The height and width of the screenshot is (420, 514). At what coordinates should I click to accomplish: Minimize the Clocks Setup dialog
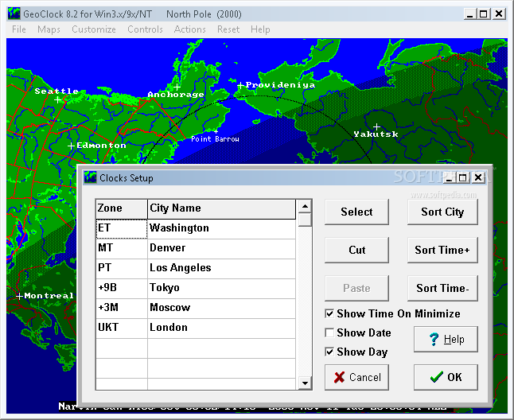coord(449,177)
